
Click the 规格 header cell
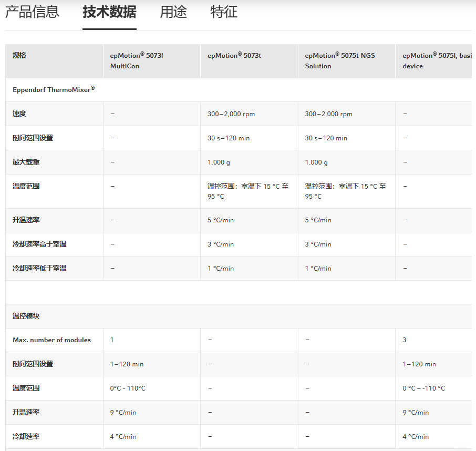pos(19,56)
